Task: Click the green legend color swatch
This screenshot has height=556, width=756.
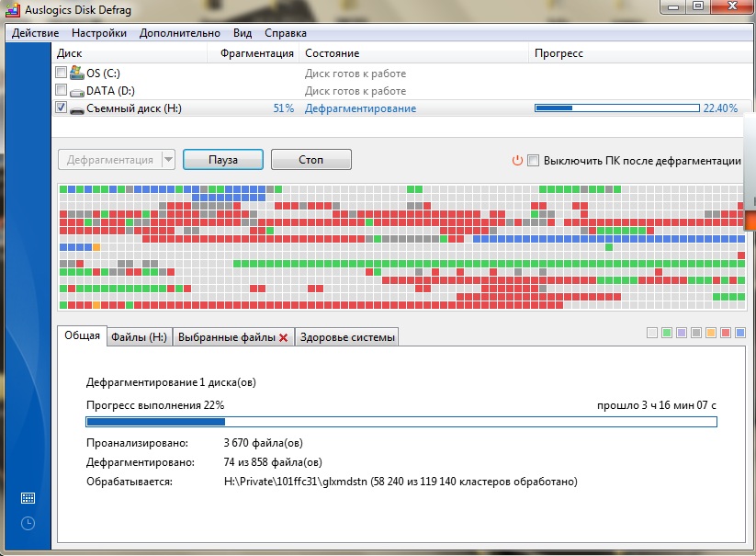Action: click(x=667, y=333)
